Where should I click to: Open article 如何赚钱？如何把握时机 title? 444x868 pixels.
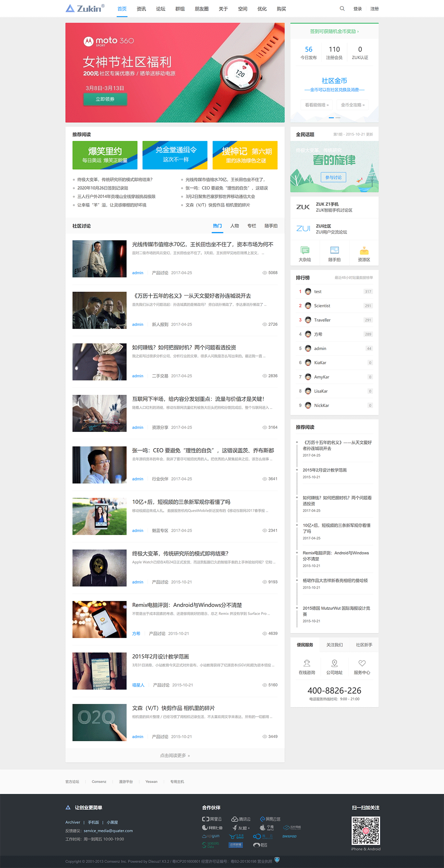(x=184, y=347)
